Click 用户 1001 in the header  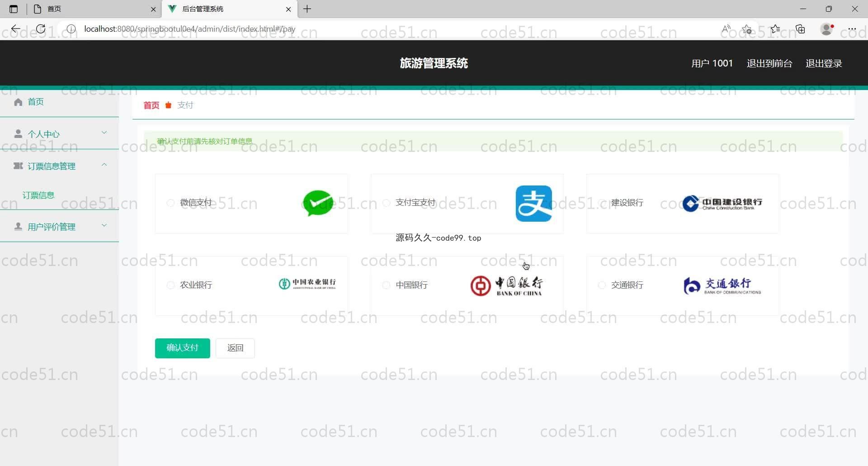coord(712,63)
